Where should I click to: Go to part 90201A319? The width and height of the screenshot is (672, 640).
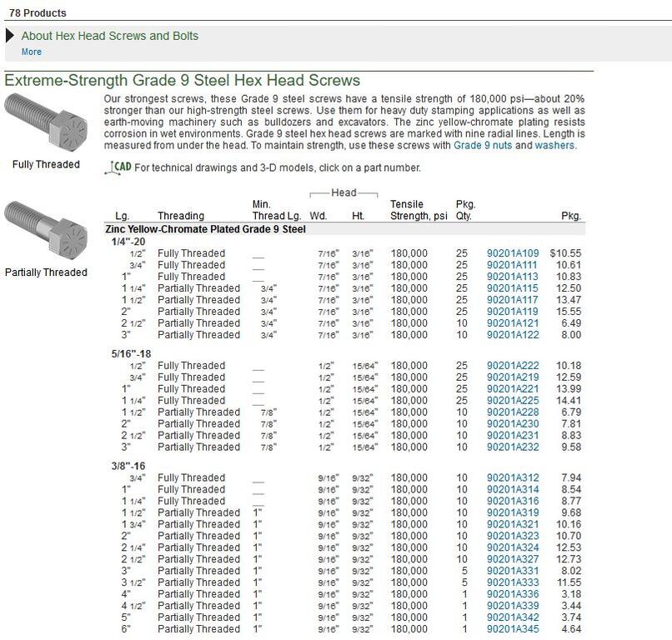point(513,512)
